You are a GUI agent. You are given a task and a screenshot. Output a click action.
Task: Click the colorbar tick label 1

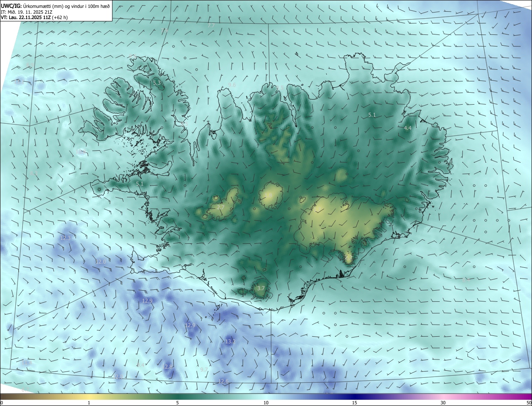tap(89, 403)
